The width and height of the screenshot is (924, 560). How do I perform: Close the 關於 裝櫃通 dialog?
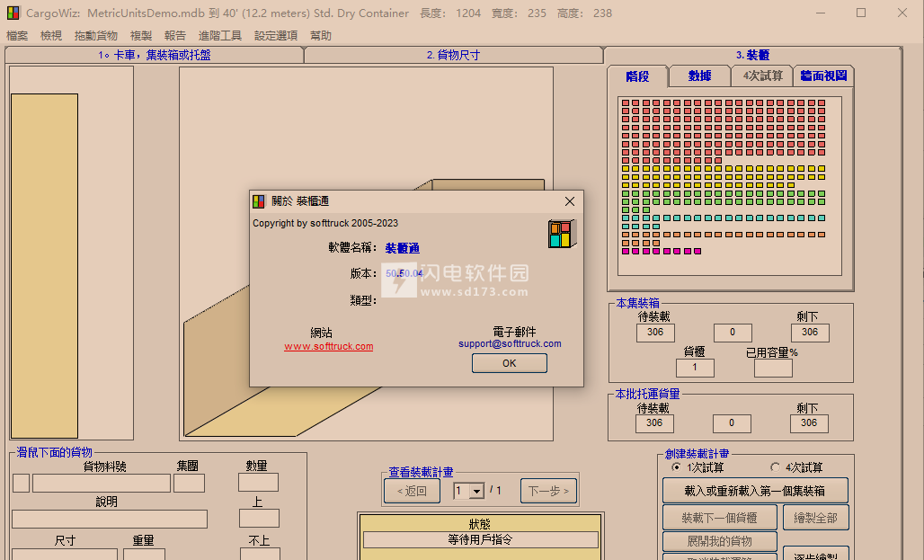569,201
